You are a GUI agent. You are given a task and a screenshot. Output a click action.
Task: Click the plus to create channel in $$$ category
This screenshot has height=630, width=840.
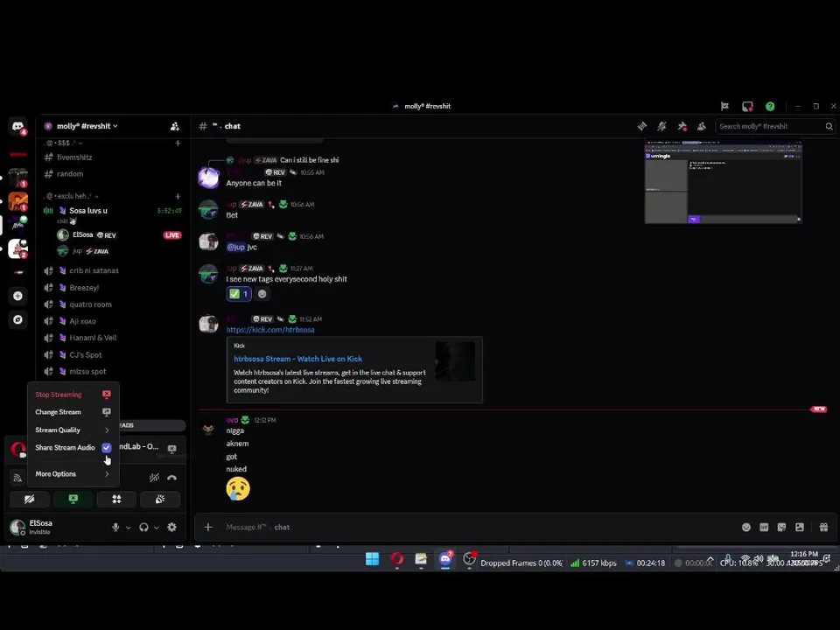pyautogui.click(x=178, y=143)
